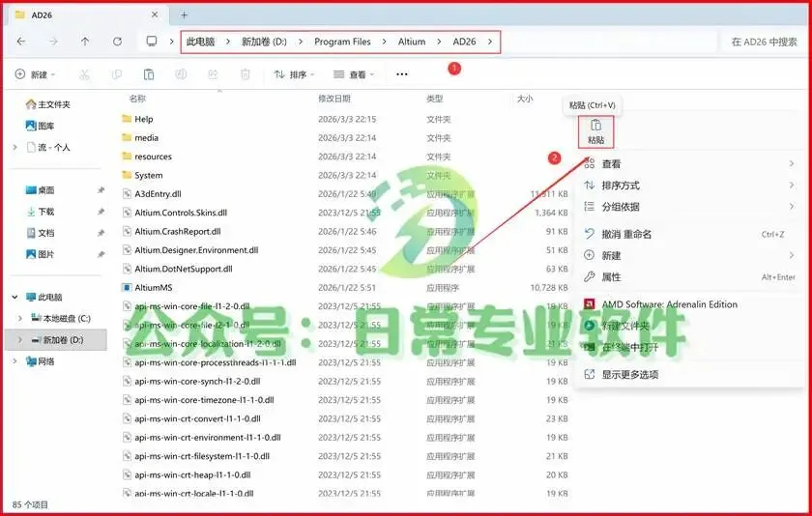Image resolution: width=812 pixels, height=516 pixels.
Task: Select 分组依据 in the context menu
Action: 688,207
